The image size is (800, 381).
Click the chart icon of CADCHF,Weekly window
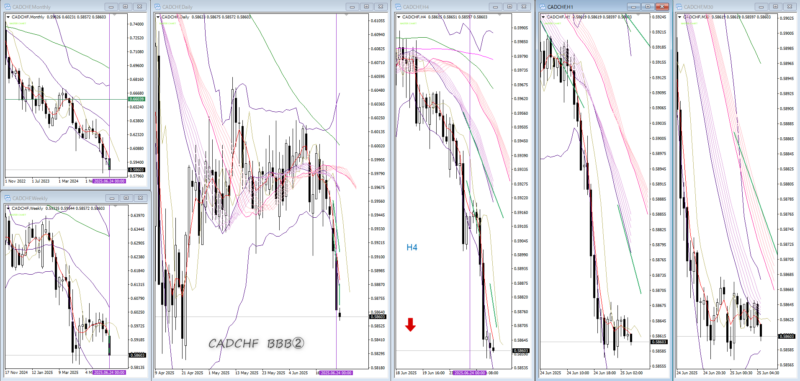click(x=8, y=198)
